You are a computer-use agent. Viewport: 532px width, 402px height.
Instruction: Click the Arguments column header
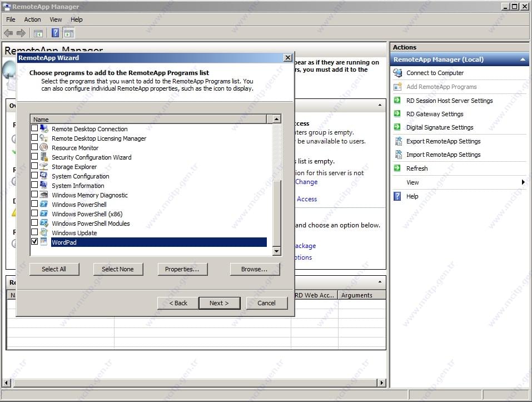(362, 295)
